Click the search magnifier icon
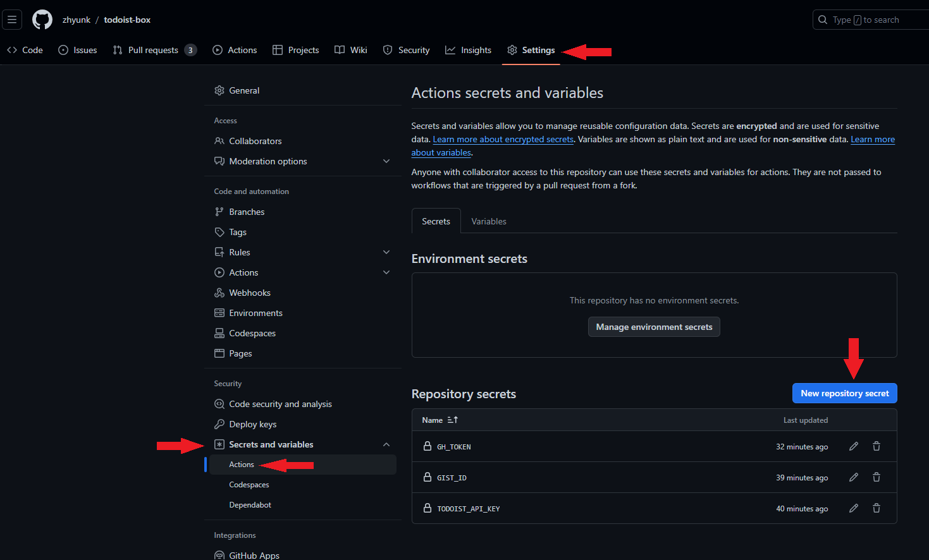This screenshot has width=929, height=560. [x=823, y=20]
